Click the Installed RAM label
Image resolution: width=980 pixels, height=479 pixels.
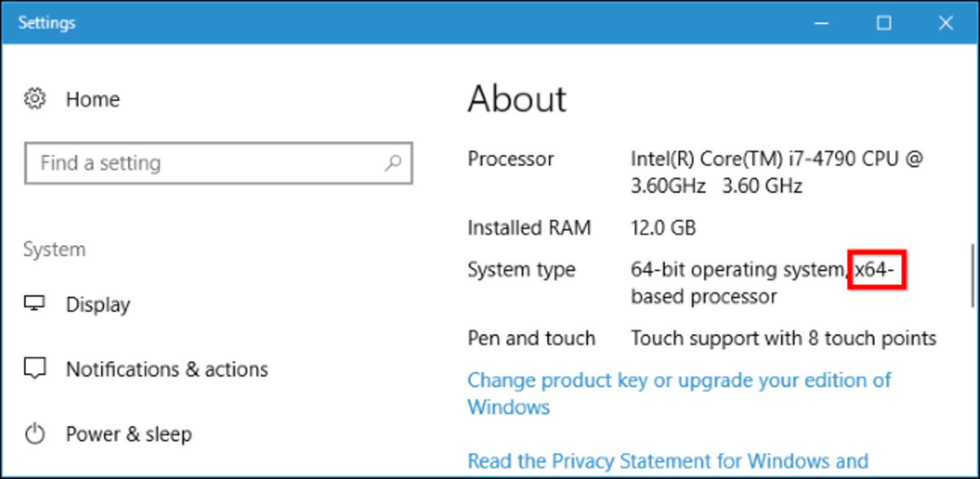tap(529, 228)
